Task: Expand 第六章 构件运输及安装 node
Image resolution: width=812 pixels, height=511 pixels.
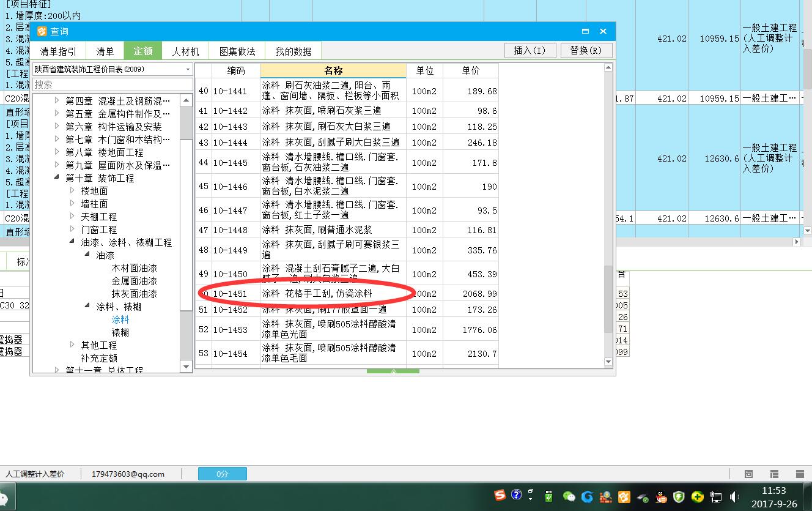Action: pos(57,126)
